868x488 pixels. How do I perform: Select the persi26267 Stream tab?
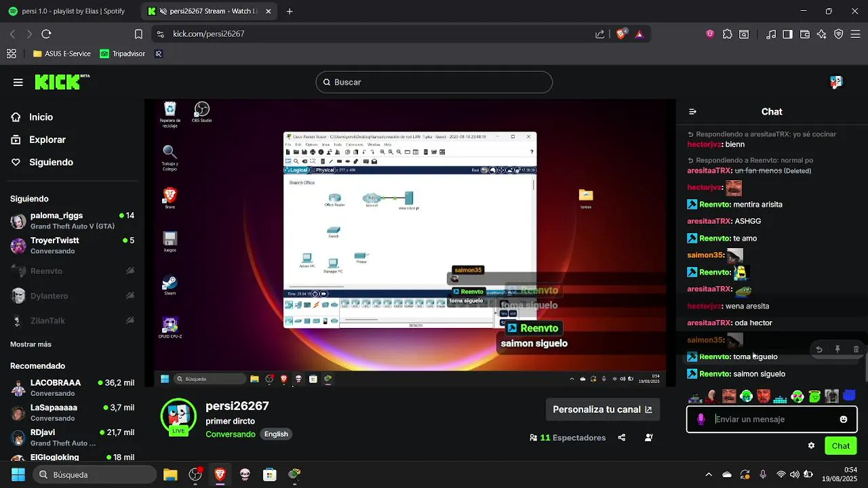coord(210,12)
